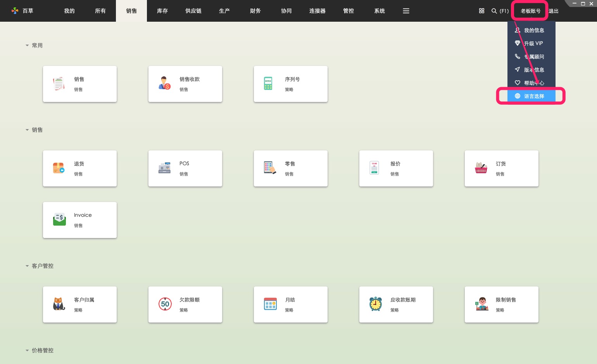Click the globe icon for 语言选择
597x364 pixels.
[x=518, y=96]
